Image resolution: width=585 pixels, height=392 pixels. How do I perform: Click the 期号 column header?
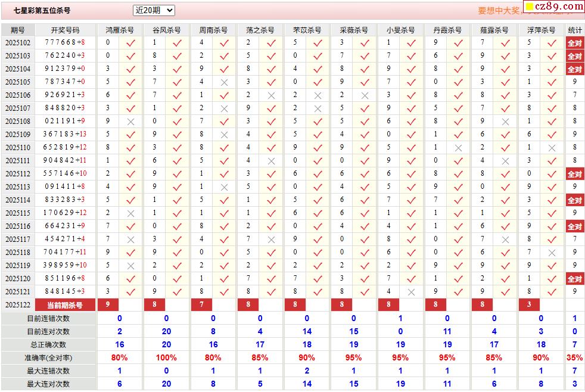[18, 30]
